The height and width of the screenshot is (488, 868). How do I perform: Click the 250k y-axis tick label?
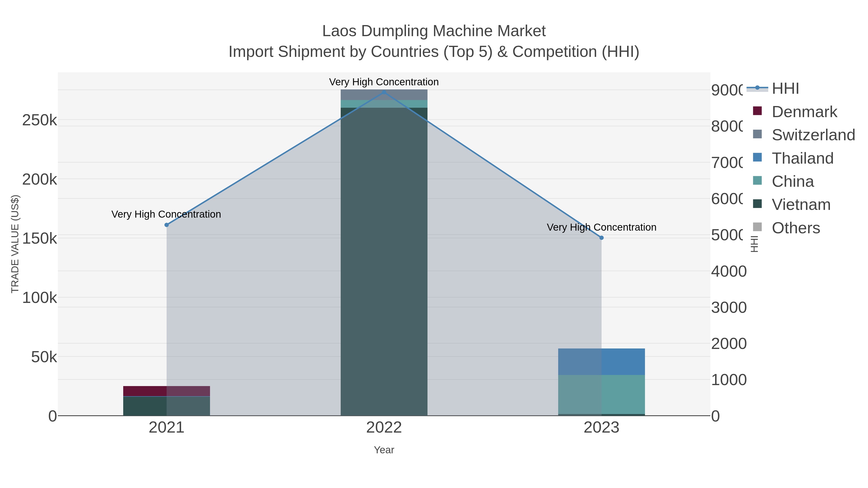tap(40, 120)
